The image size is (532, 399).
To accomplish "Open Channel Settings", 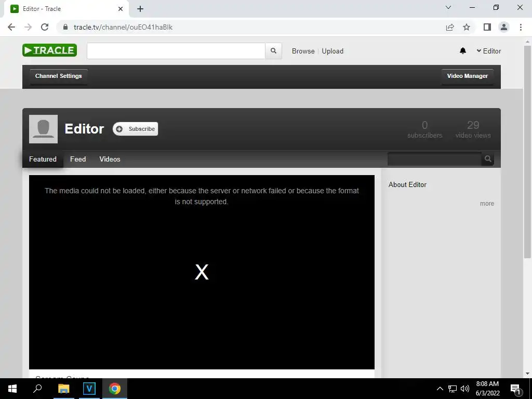I will coord(58,76).
